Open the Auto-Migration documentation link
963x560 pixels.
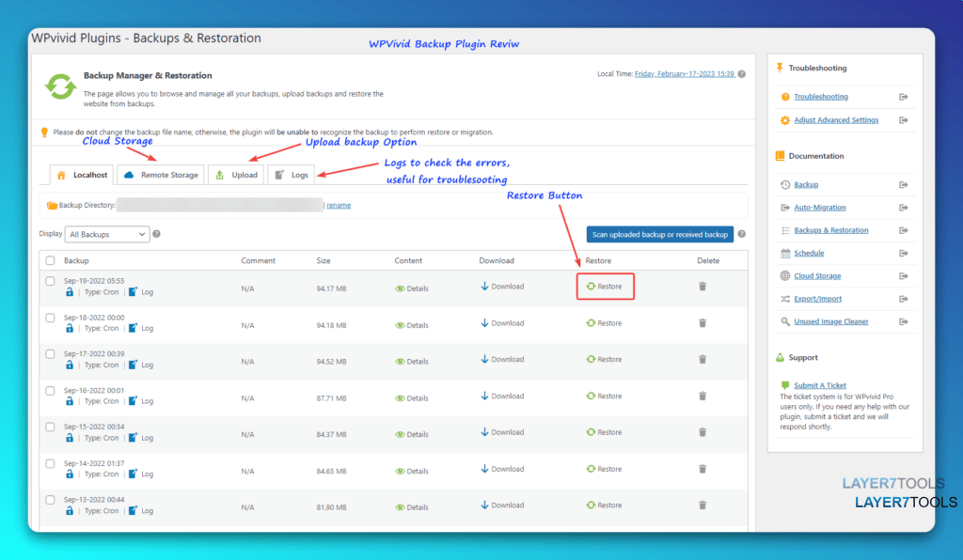click(820, 208)
